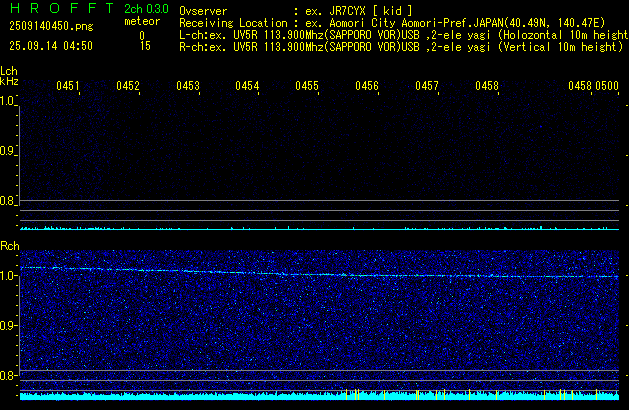Select the 0453 time marker

pos(188,86)
